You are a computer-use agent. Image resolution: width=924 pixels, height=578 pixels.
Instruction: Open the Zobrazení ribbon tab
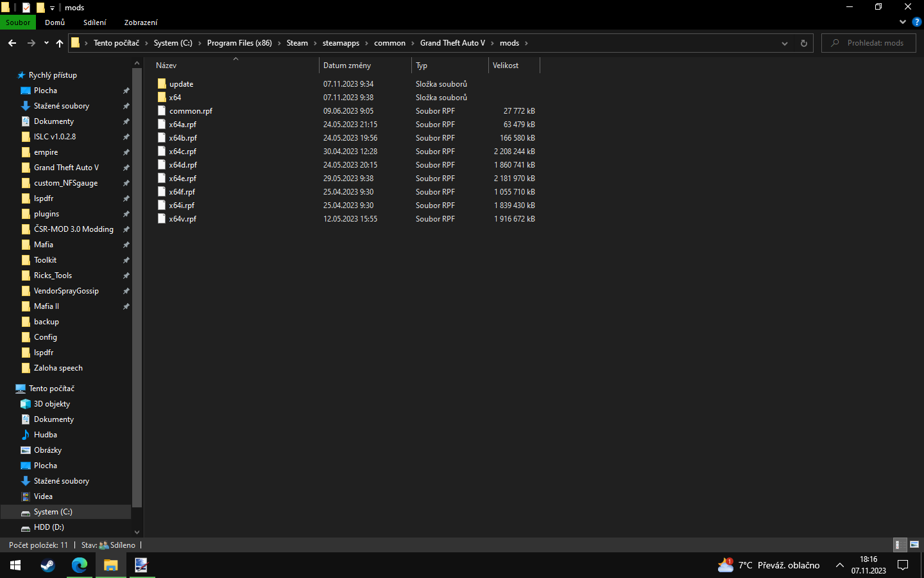(141, 22)
